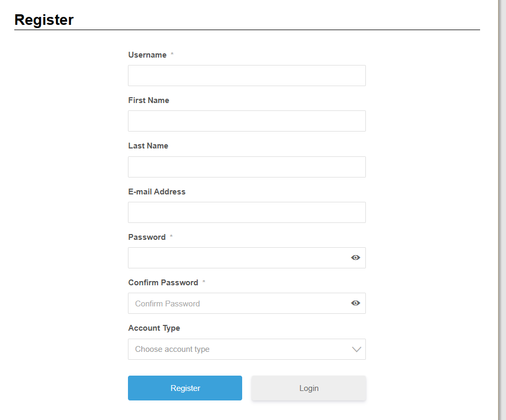Show password using eye icon in Password field
506x420 pixels.
click(356, 258)
